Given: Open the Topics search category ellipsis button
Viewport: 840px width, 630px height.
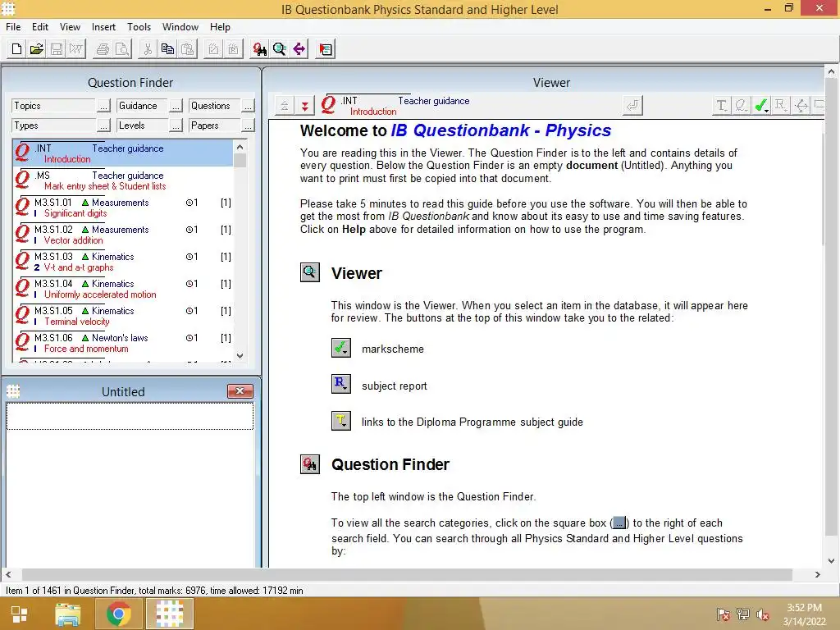Looking at the screenshot, I should (103, 106).
